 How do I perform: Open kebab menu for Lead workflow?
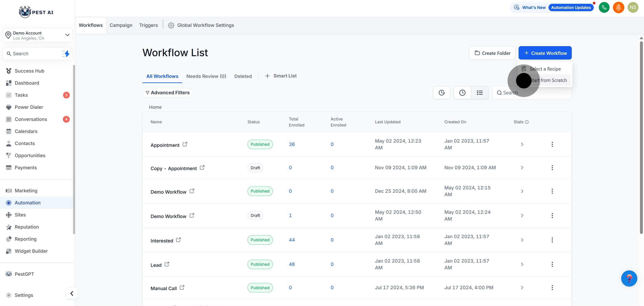point(552,264)
